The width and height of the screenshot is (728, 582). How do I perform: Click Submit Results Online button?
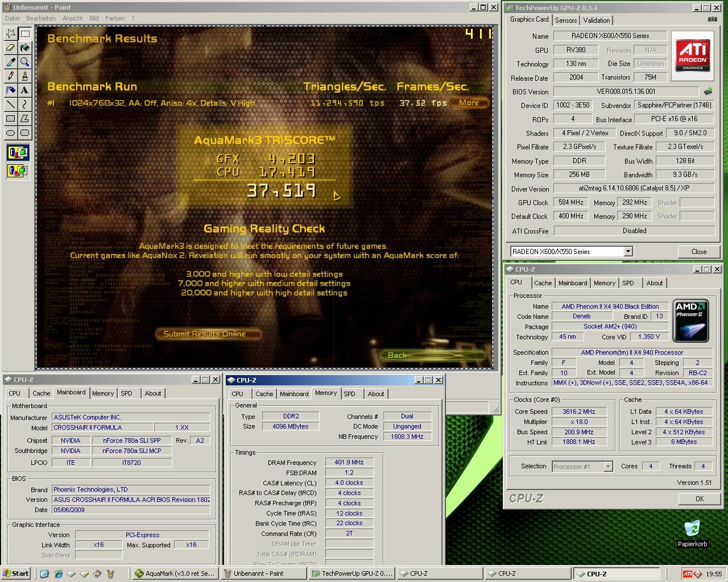coord(208,334)
